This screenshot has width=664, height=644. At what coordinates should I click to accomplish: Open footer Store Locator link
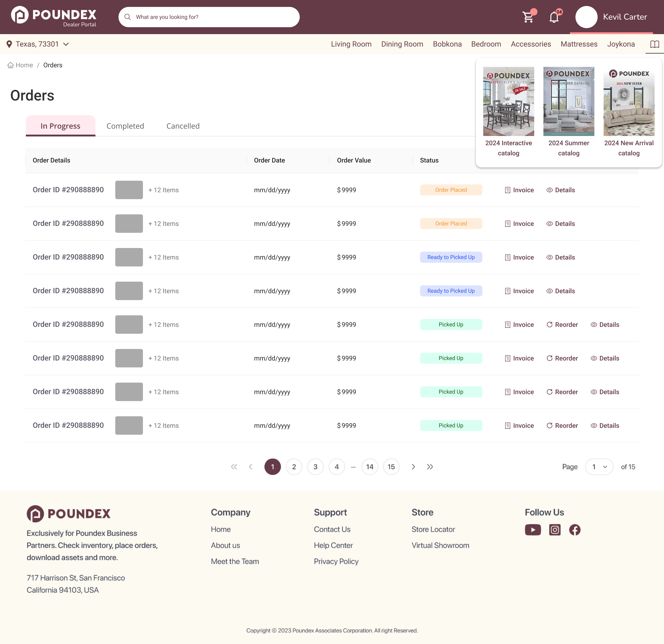coord(433,529)
